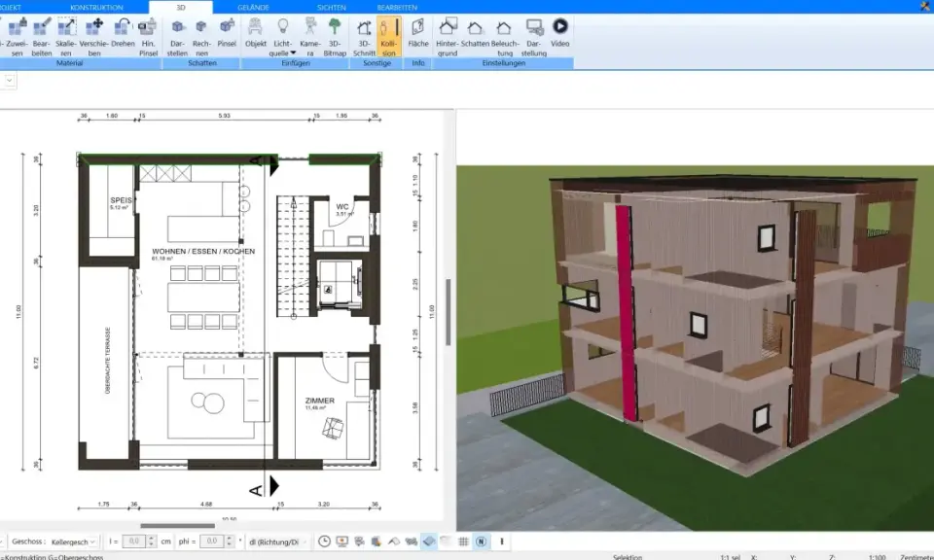The image size is (934, 560).
Task: Select the pink column in 3D view
Action: coord(625,314)
